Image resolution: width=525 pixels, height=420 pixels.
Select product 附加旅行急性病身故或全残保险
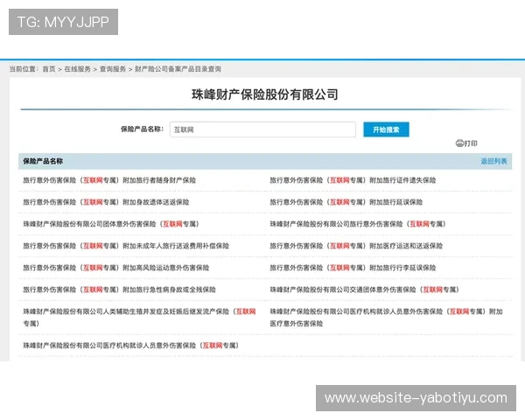click(x=120, y=290)
